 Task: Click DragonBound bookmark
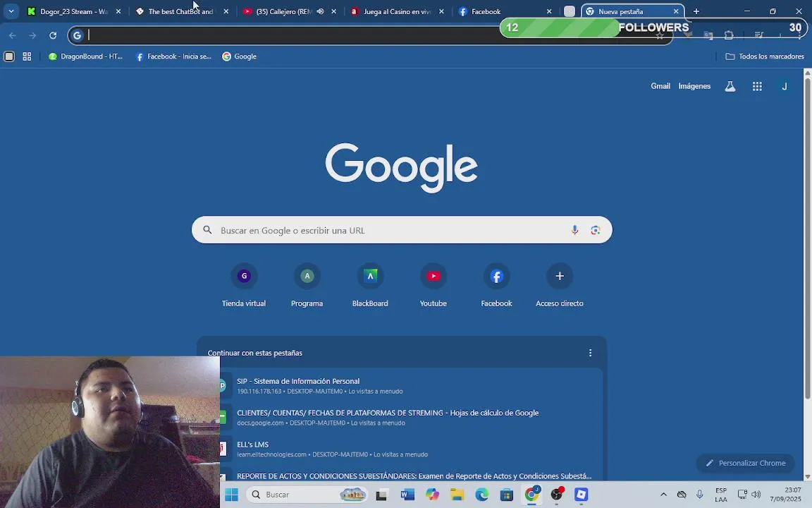85,56
